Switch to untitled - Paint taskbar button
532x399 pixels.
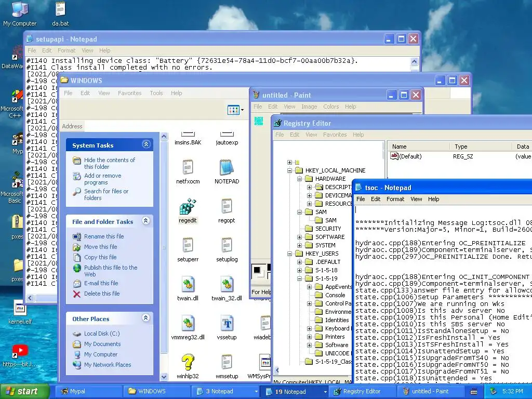point(430,392)
